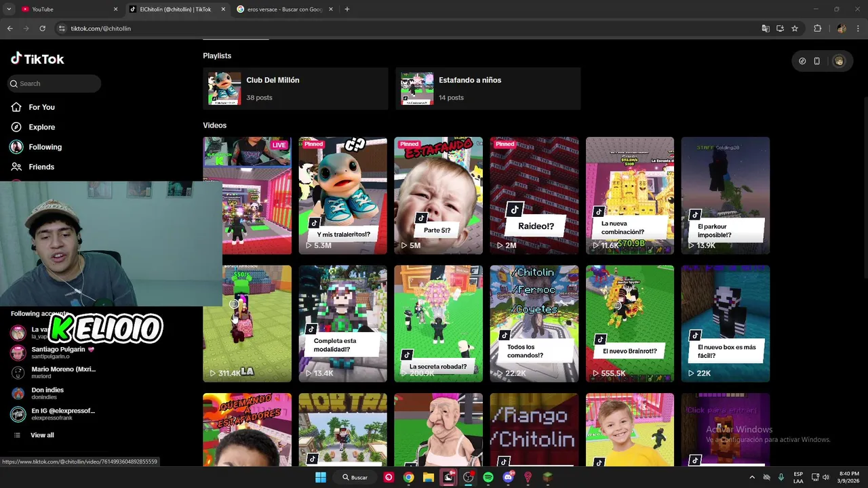The height and width of the screenshot is (488, 868).
Task: Open the LIVE video thumbnail
Action: pos(247,196)
